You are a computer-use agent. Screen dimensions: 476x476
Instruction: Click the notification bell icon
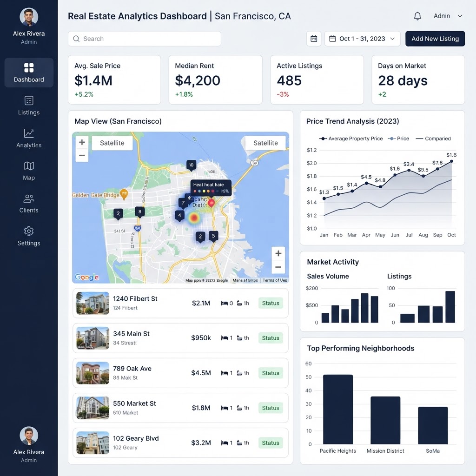[417, 16]
